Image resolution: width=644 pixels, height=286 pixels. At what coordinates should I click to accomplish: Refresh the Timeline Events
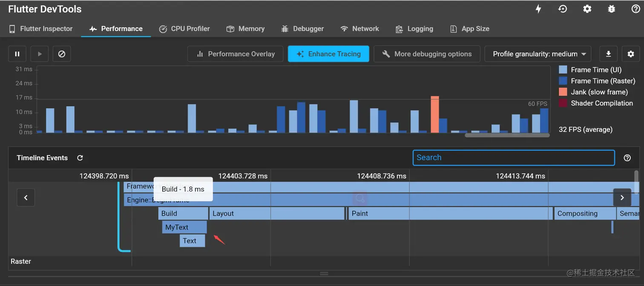[80, 158]
